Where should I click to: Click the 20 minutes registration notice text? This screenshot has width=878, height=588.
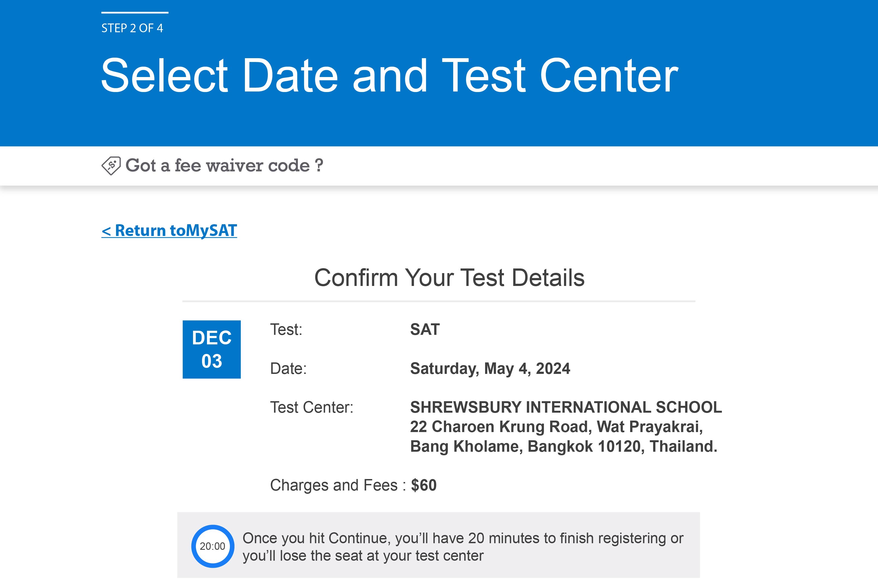point(463,547)
